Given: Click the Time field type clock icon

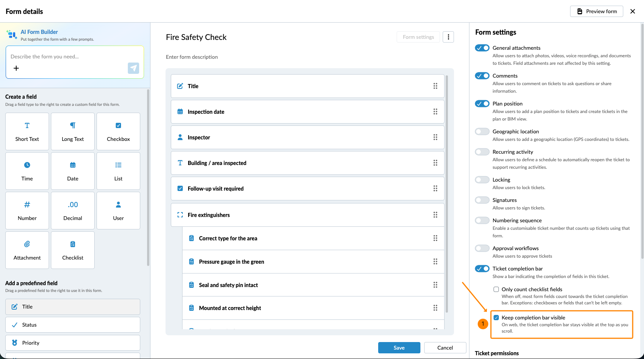Looking at the screenshot, I should [x=27, y=165].
